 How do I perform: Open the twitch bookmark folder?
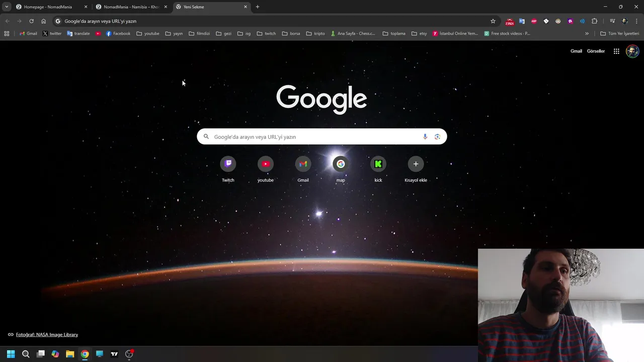point(266,34)
